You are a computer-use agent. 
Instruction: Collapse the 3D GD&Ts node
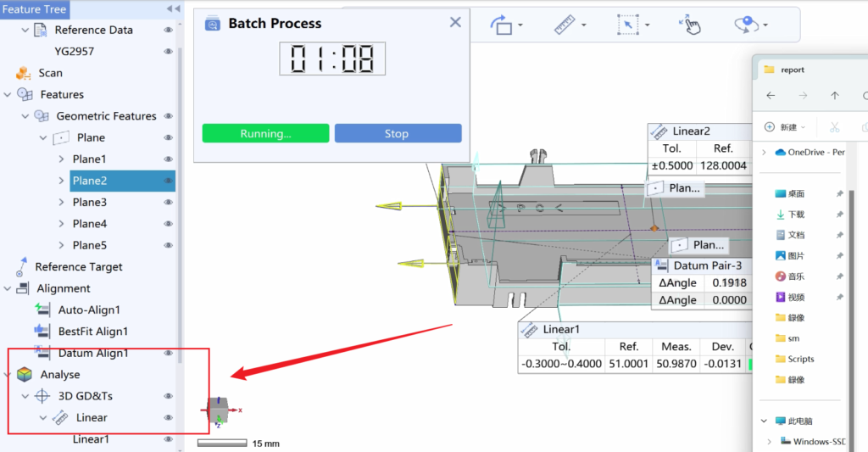tap(25, 396)
